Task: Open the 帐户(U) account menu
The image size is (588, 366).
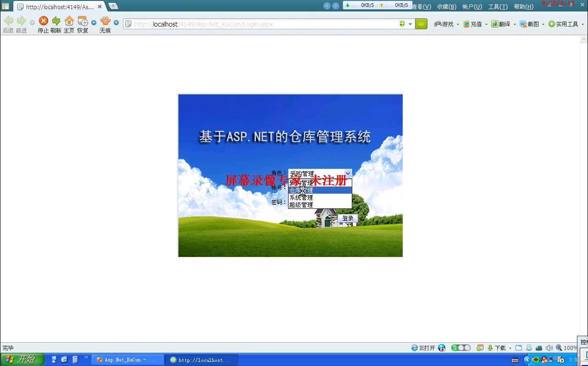Action: click(x=472, y=6)
